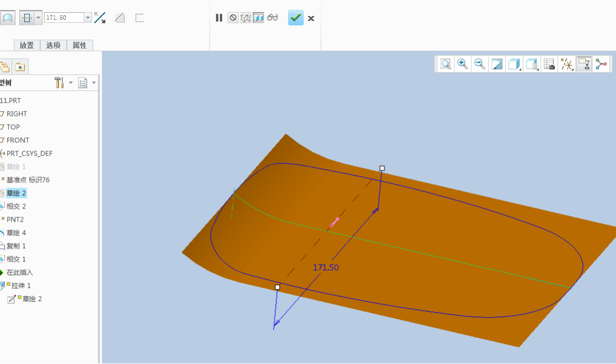This screenshot has height=364, width=616.
Task: Edit the 171.50 depth value field
Action: pos(64,18)
